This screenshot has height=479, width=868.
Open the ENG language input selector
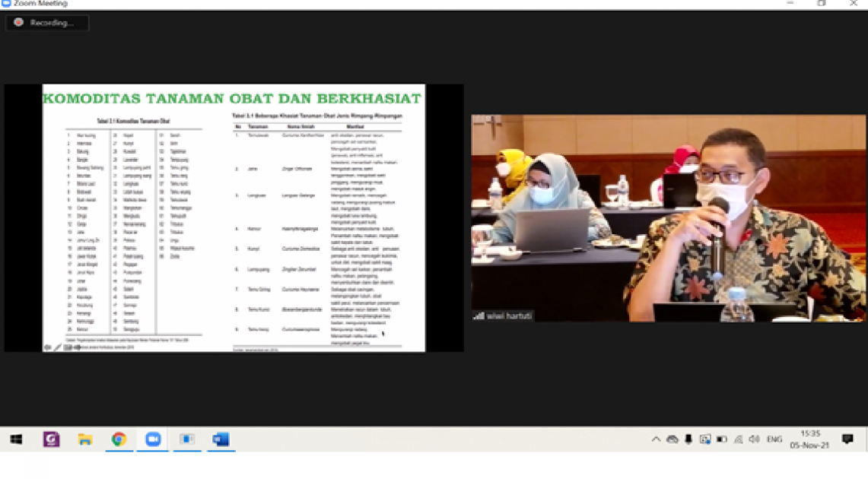[x=774, y=439]
